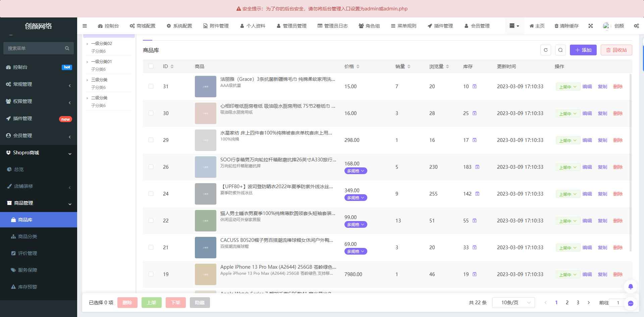Click the refresh icon above the product table
The image size is (644, 317).
point(545,50)
